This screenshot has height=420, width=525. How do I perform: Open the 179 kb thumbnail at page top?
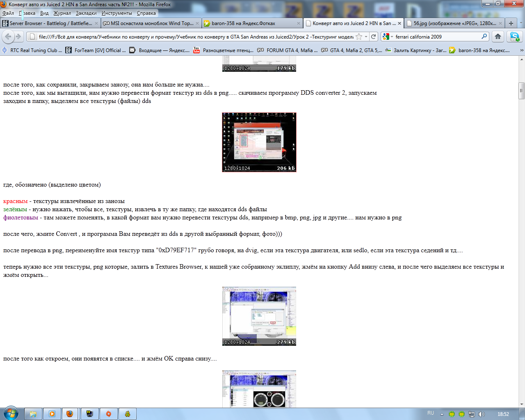coord(259,64)
